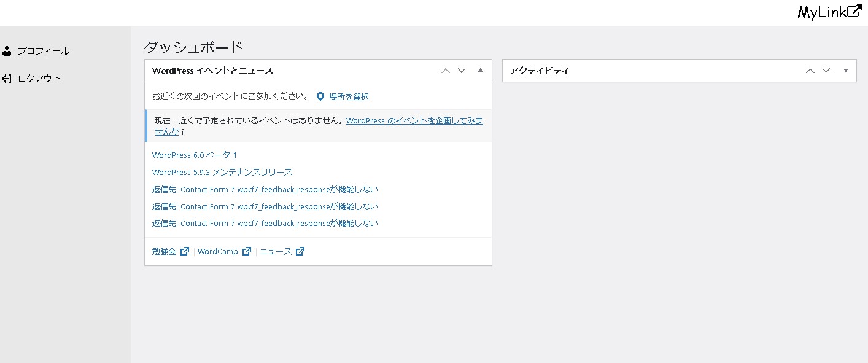The height and width of the screenshot is (363, 868).
Task: Move アクティビティ widget up with arrow
Action: pos(810,71)
